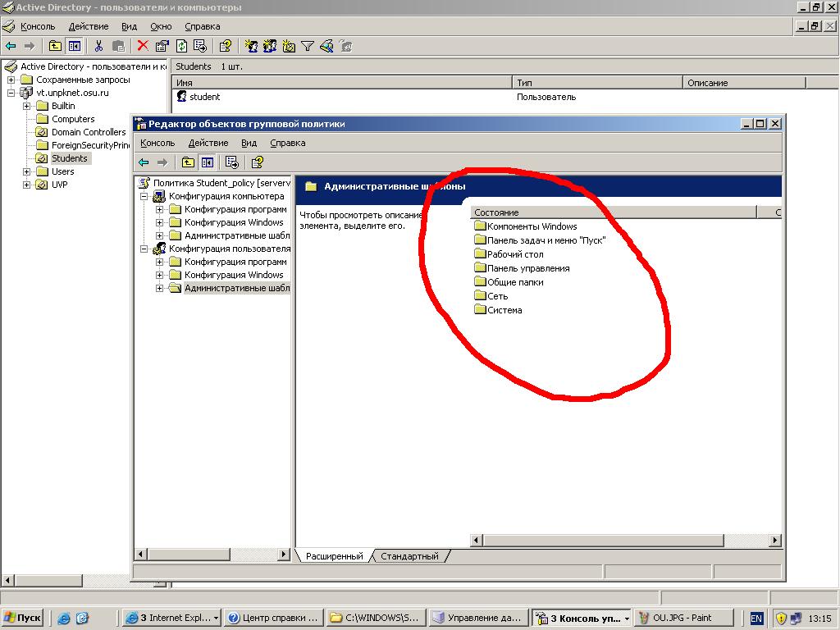This screenshot has width=840, height=630.
Task: Switch to the Стандартный tab
Action: pyautogui.click(x=409, y=556)
